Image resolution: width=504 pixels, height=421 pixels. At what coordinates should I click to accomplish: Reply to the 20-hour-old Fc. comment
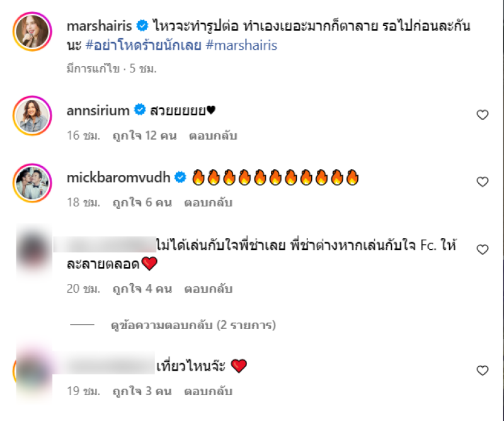[x=208, y=289]
